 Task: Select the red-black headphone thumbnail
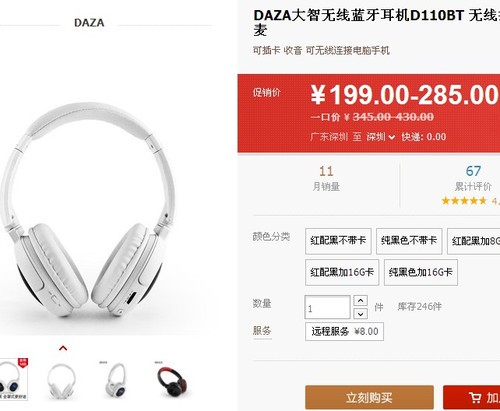[x=172, y=381]
